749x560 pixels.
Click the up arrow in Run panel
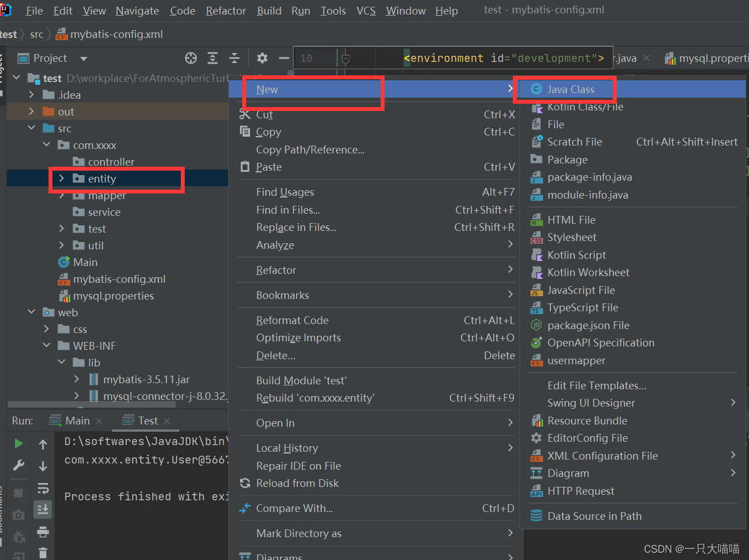coord(43,444)
